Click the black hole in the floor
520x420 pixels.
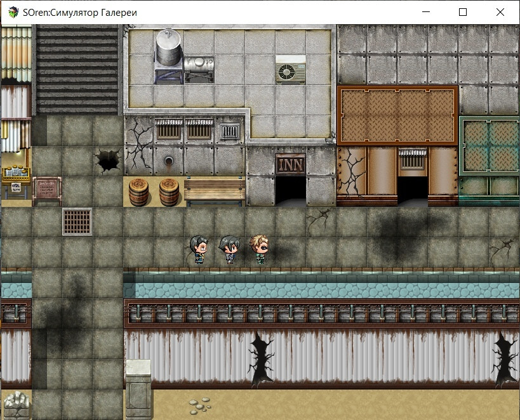click(x=108, y=161)
